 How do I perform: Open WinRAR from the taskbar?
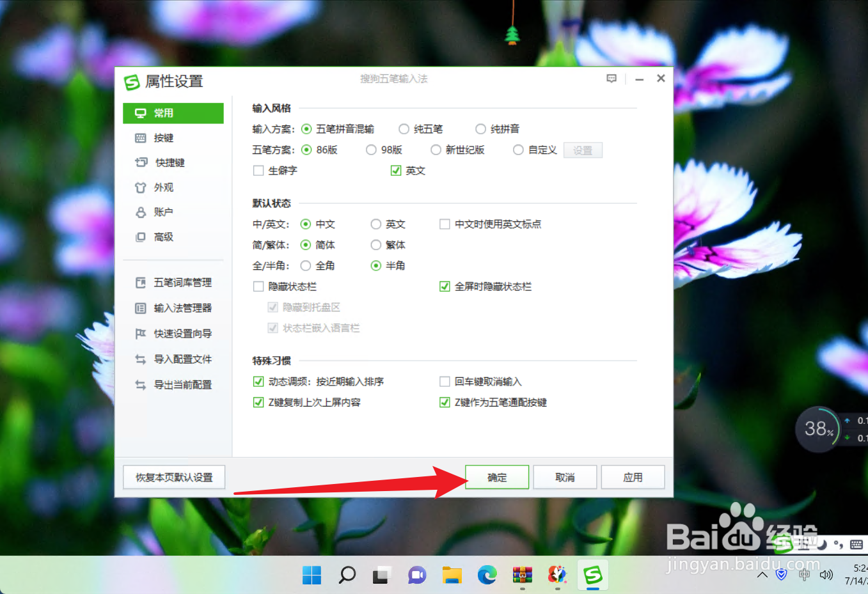523,575
